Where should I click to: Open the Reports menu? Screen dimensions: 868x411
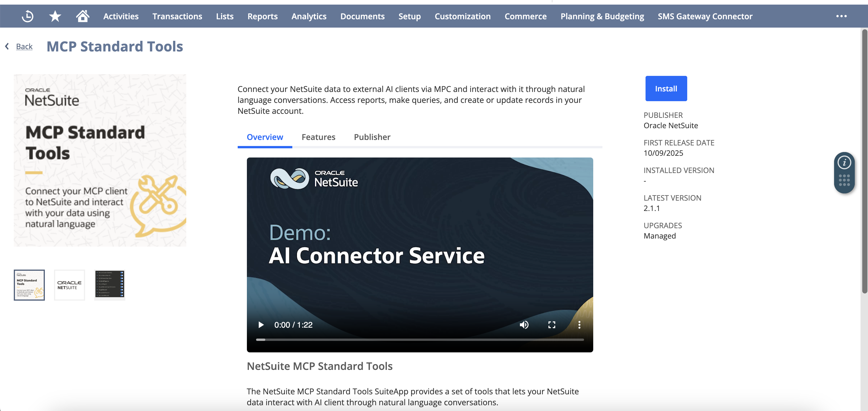coord(262,16)
